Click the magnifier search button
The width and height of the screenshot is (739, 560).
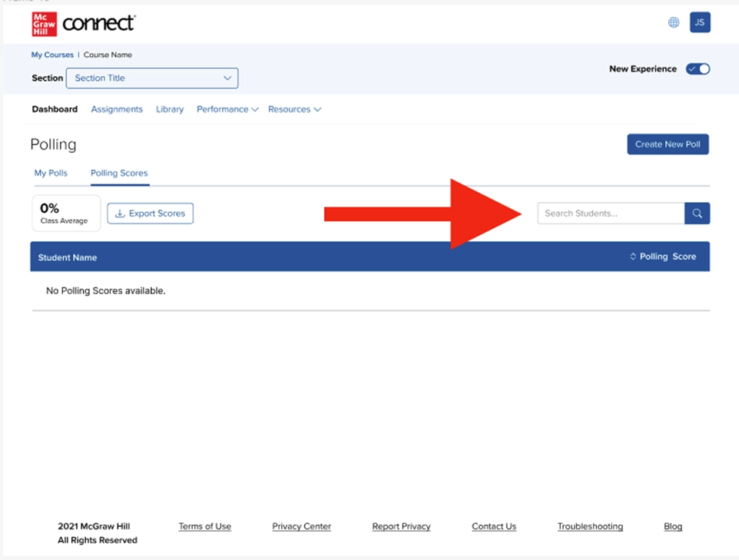(697, 214)
